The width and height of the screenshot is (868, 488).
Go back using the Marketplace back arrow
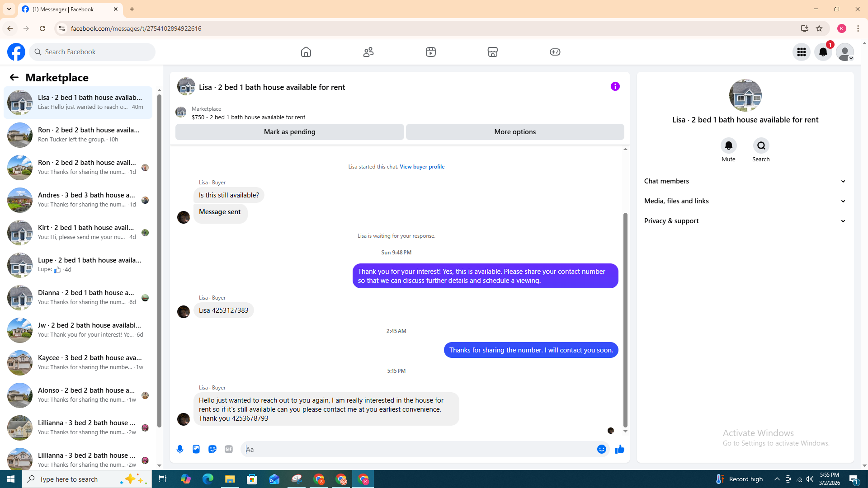[14, 78]
